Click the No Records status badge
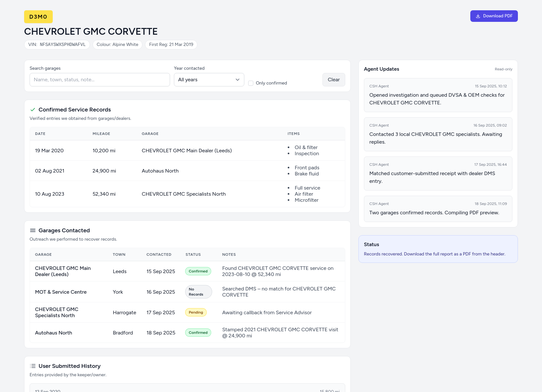542x392 pixels. pos(198,292)
